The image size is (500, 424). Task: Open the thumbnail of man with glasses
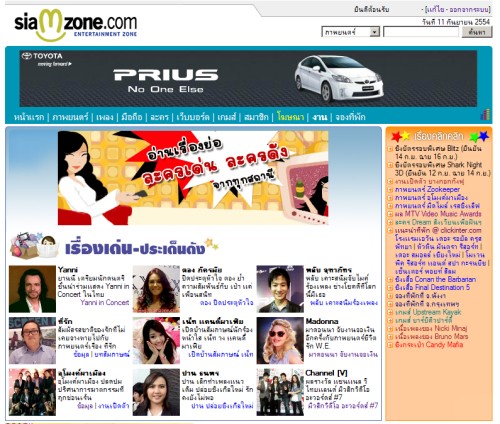32,340
